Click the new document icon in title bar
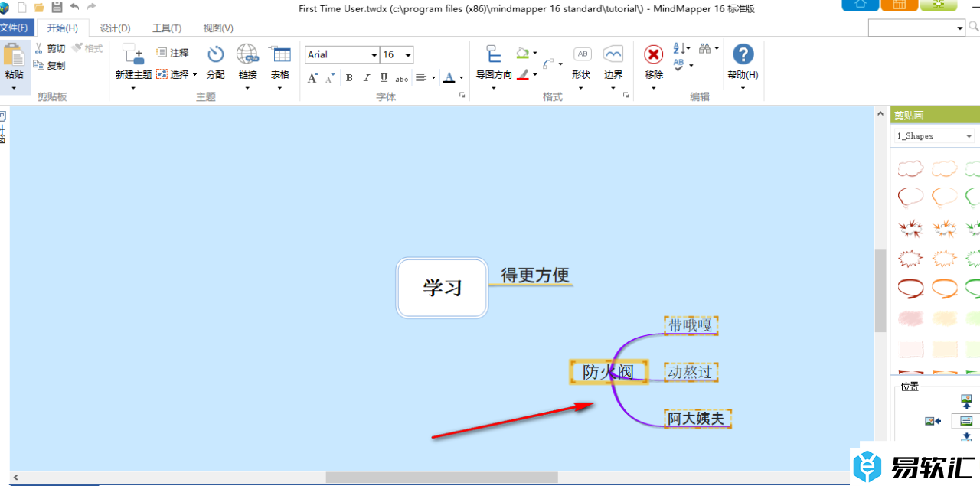 21,8
